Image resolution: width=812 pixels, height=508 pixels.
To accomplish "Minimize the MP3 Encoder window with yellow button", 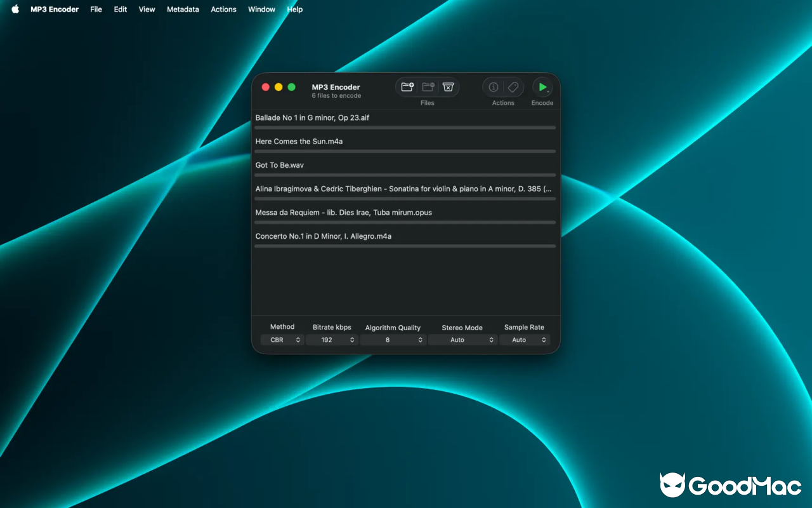I will (x=278, y=87).
